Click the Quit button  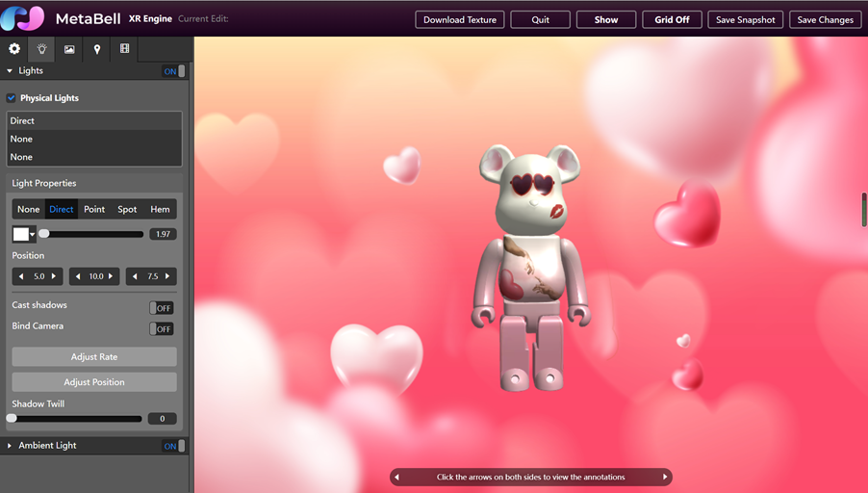click(x=540, y=19)
